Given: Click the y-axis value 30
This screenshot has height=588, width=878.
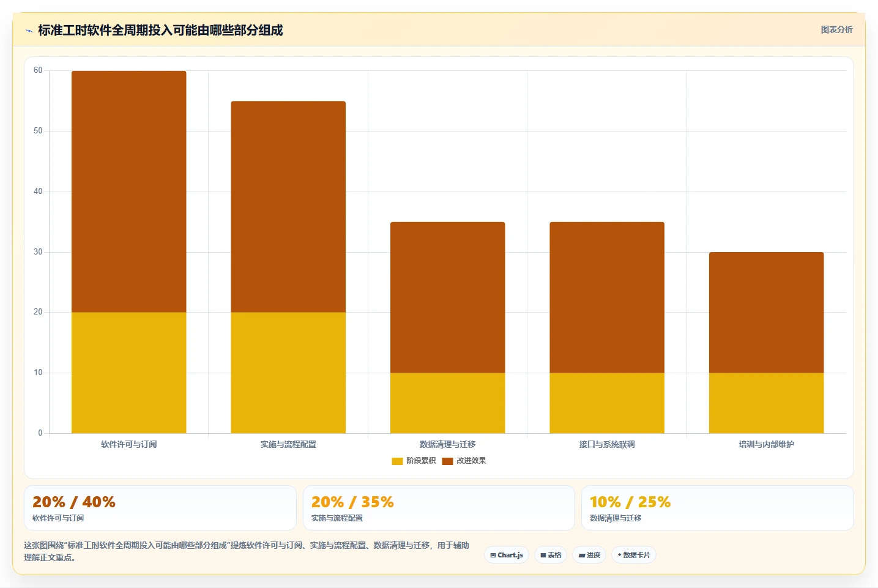Looking at the screenshot, I should pyautogui.click(x=38, y=252).
